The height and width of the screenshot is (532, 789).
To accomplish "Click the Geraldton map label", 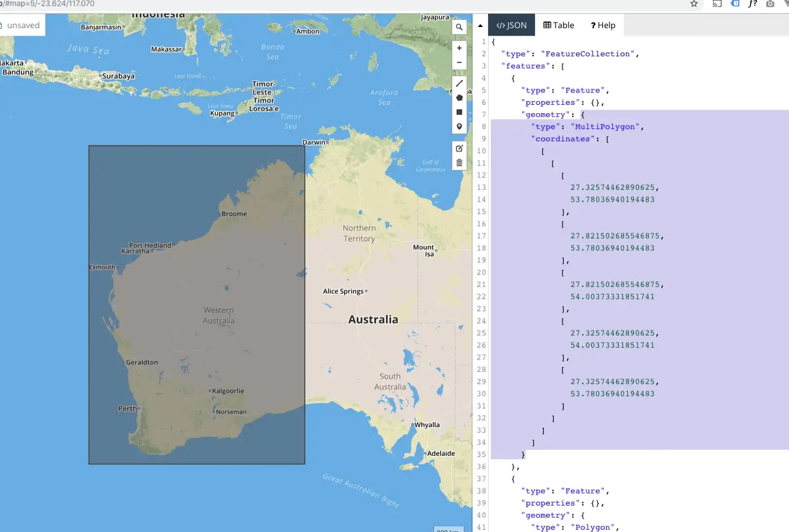I will (x=142, y=362).
